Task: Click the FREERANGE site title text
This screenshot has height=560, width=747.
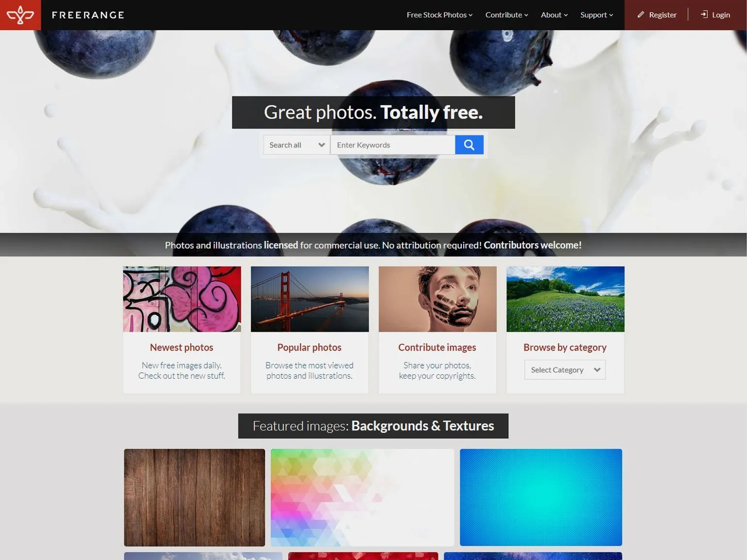Action: coord(88,15)
